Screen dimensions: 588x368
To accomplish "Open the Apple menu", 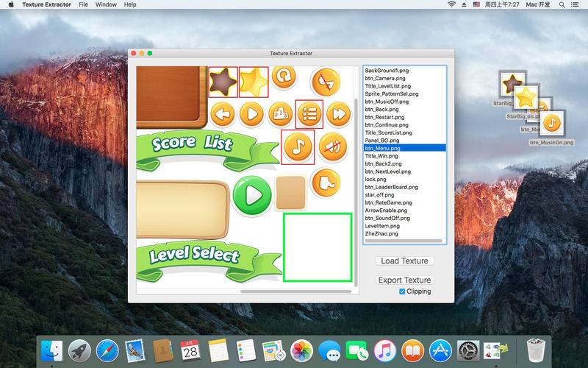I will point(11,4).
